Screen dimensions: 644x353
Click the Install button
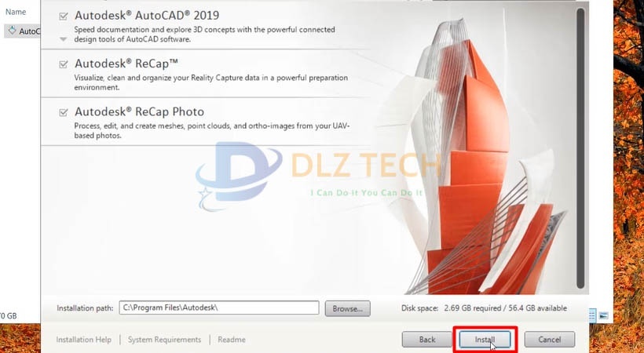tap(485, 340)
